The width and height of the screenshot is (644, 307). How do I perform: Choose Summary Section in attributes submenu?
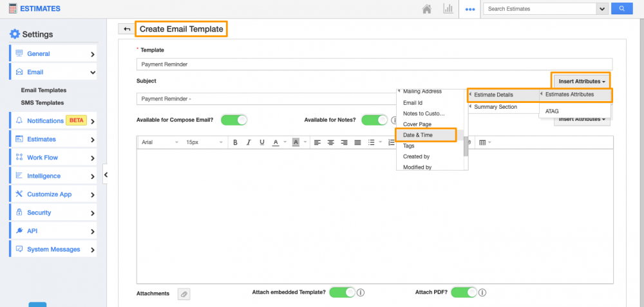[x=495, y=107]
